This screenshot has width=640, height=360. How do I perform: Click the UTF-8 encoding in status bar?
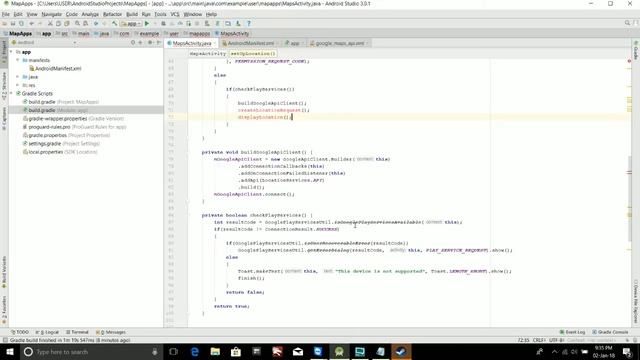coord(557,340)
